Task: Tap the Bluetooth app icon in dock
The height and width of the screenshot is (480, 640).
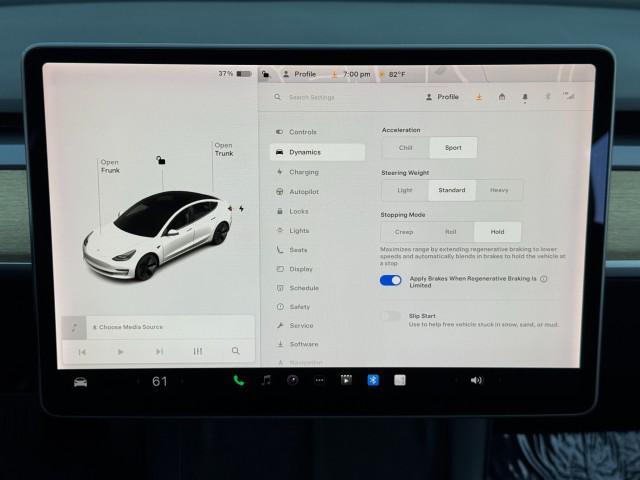Action: pos(373,380)
